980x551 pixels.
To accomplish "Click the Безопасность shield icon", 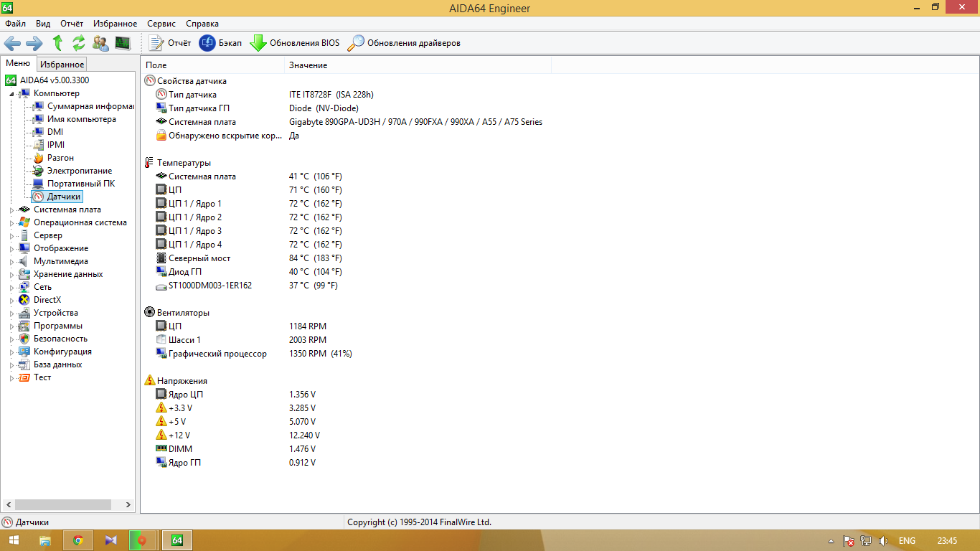I will (24, 339).
